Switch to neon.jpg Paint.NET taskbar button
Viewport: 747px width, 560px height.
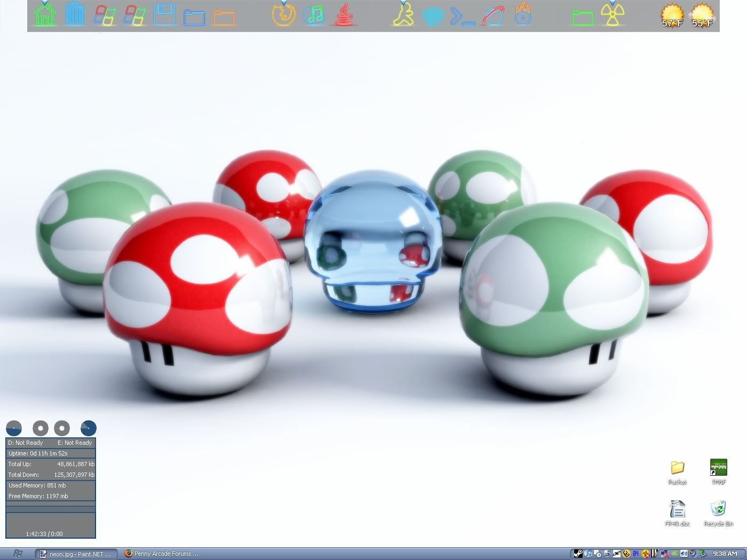coord(76,554)
